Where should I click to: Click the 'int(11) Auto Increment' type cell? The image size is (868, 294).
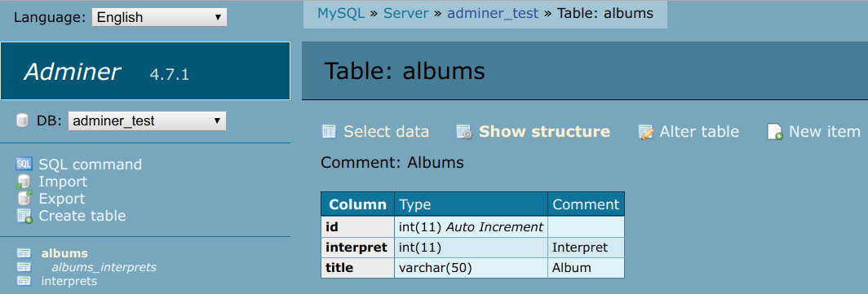[x=471, y=226]
